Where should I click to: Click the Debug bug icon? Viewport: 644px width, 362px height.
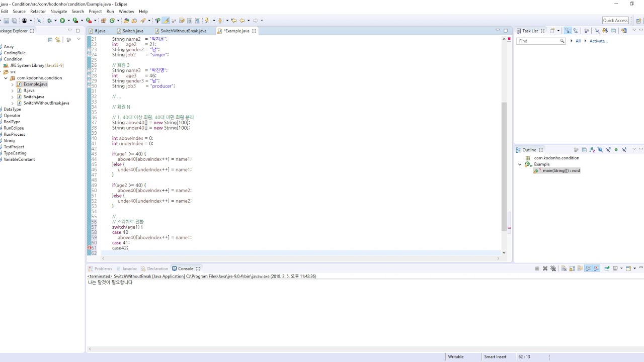point(49,21)
